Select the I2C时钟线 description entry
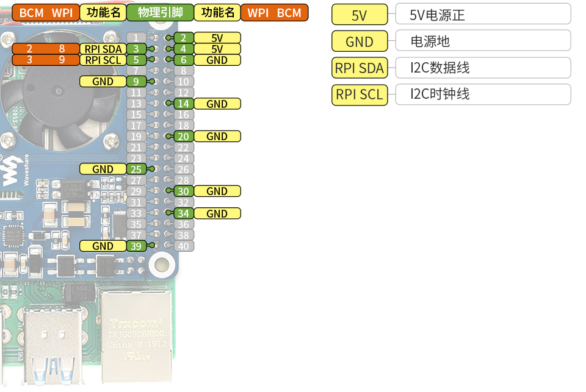The width and height of the screenshot is (586, 392). coord(482,94)
